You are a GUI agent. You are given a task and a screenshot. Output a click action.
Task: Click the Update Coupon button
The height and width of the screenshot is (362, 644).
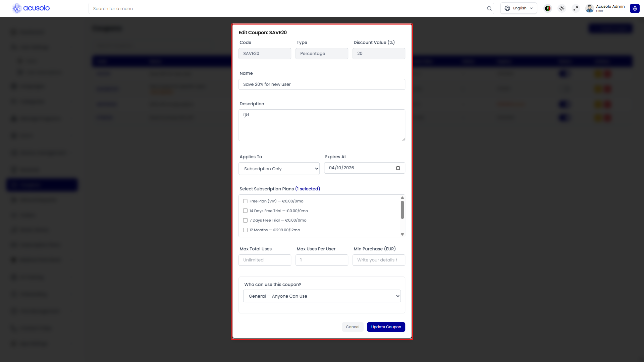point(386,327)
